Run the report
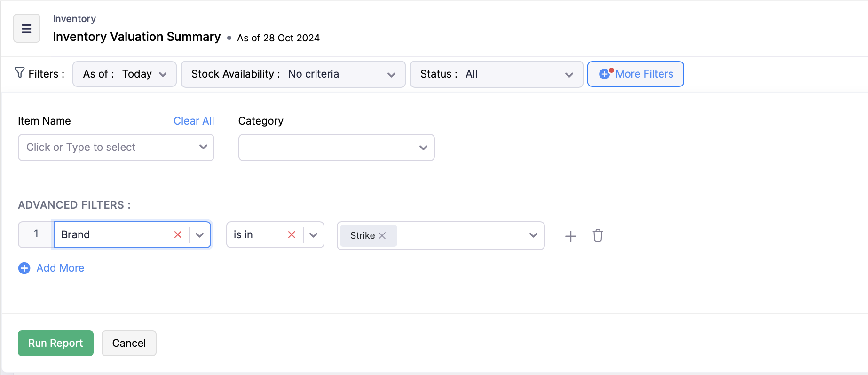868x375 pixels. 55,343
